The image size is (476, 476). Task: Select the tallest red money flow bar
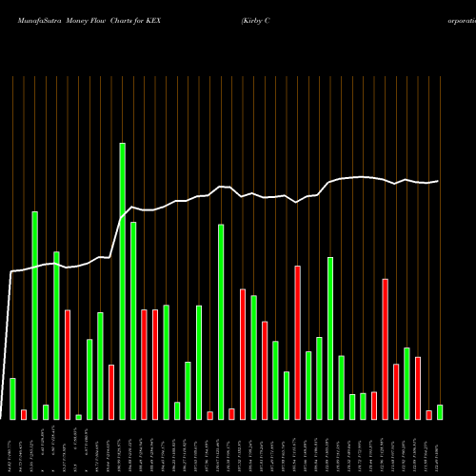(x=298, y=343)
